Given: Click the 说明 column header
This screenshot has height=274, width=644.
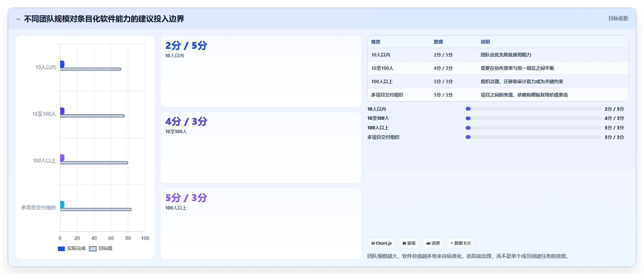Looking at the screenshot, I should pyautogui.click(x=485, y=42).
